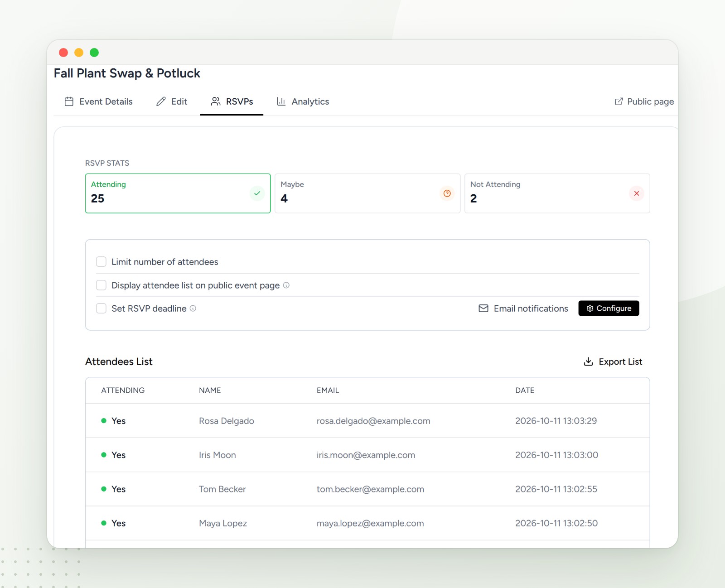Select the Attending stats card
The width and height of the screenshot is (725, 588).
[x=178, y=193]
